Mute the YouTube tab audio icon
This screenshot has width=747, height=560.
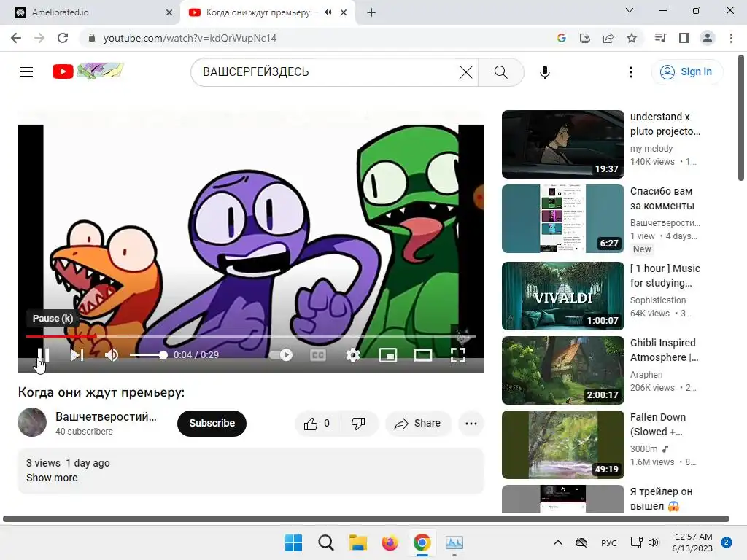pos(328,12)
